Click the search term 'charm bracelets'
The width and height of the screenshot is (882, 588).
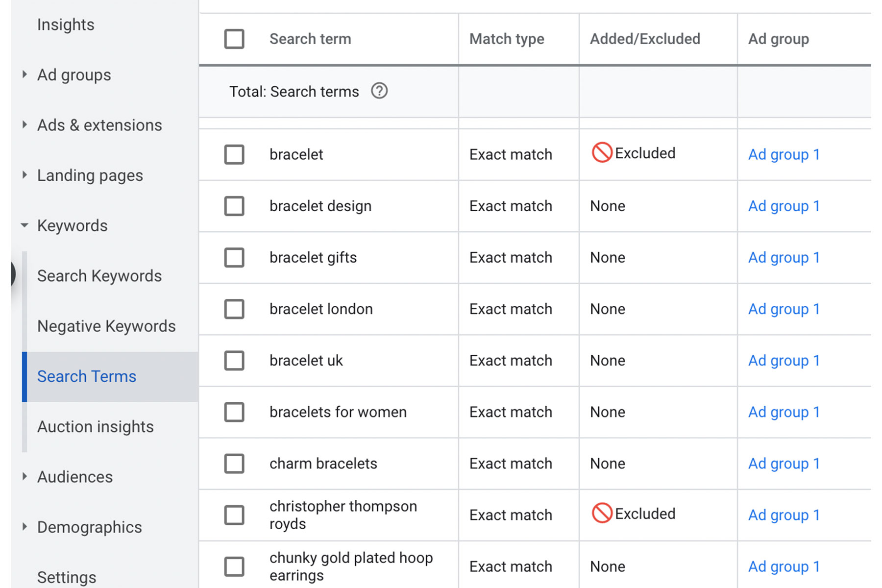pyautogui.click(x=323, y=464)
